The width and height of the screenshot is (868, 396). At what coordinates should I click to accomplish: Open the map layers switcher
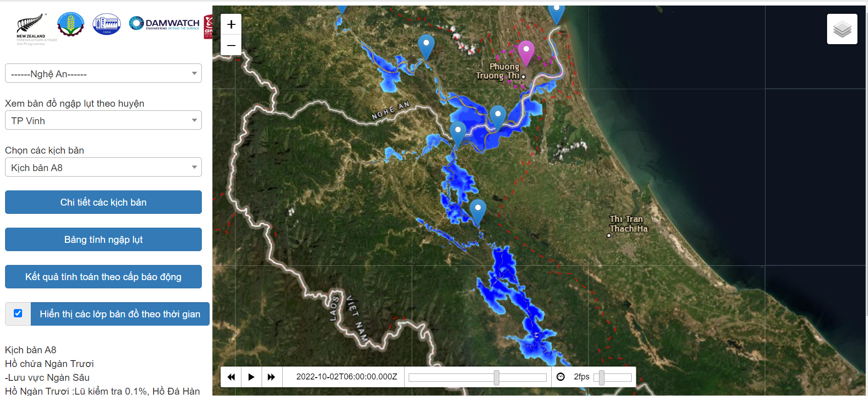click(x=842, y=29)
